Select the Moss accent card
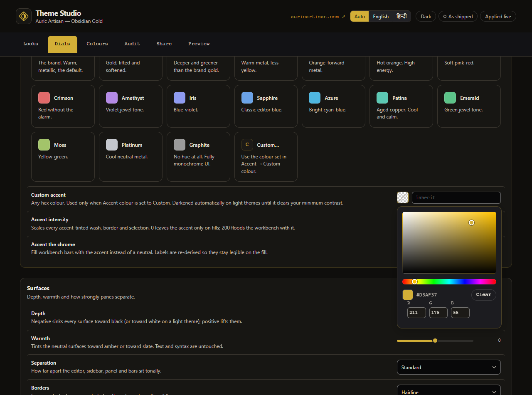This screenshot has width=532, height=395. pos(63,157)
